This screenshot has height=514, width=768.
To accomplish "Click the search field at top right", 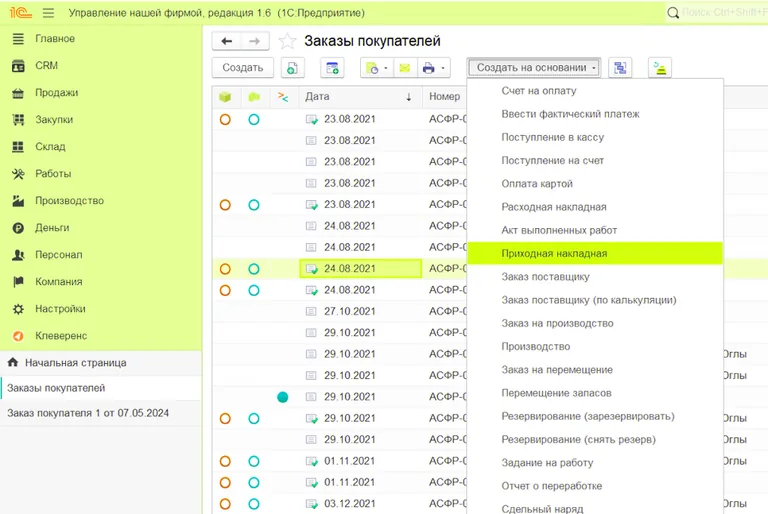I will click(720, 13).
